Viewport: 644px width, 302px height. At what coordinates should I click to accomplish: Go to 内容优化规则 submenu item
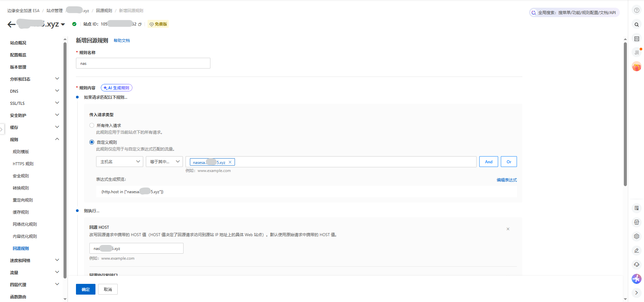pos(25,236)
